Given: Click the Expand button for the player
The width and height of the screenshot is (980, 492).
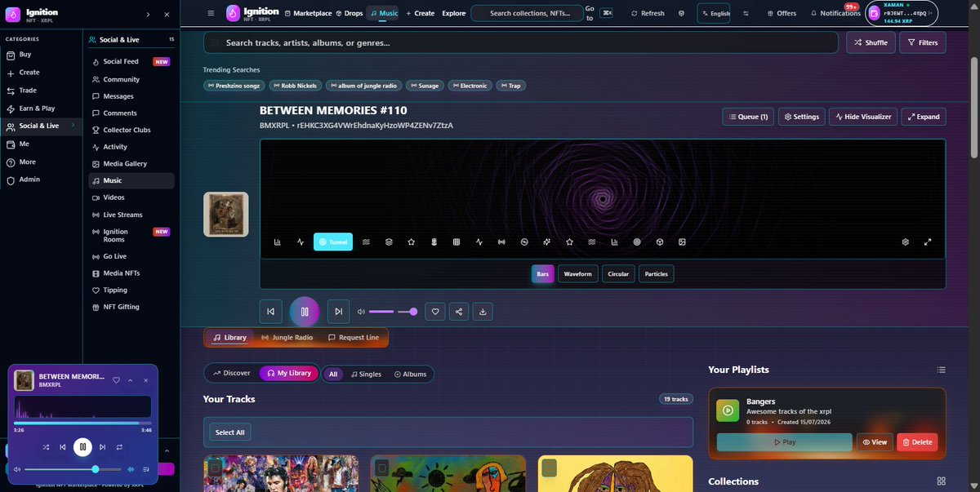Looking at the screenshot, I should [x=923, y=117].
